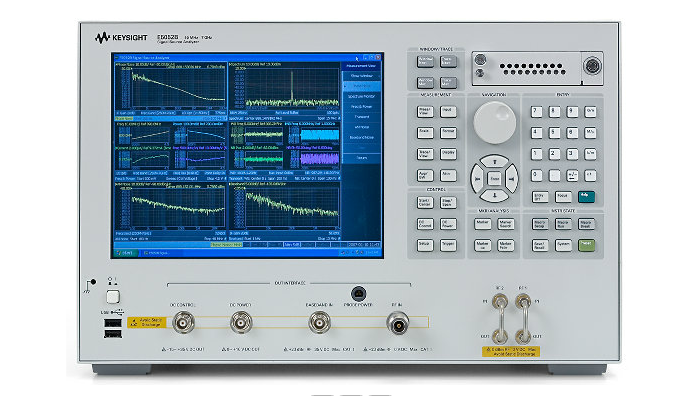Select the Meas/View measurement key
The width and height of the screenshot is (698, 396).
click(425, 111)
